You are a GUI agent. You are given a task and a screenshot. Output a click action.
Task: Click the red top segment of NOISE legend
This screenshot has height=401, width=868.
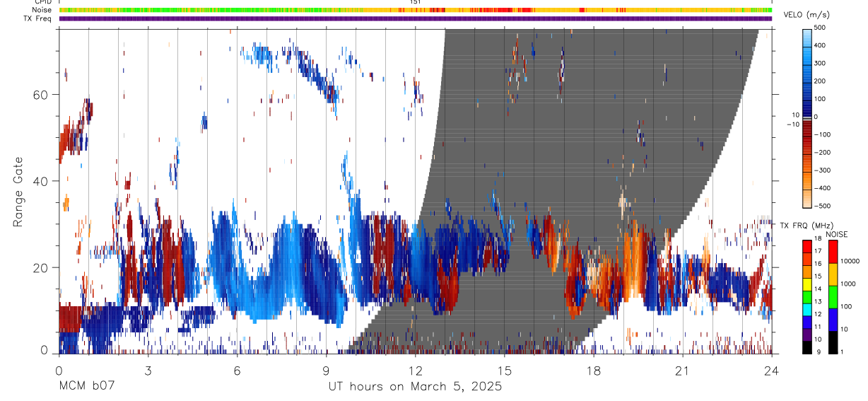pyautogui.click(x=833, y=251)
